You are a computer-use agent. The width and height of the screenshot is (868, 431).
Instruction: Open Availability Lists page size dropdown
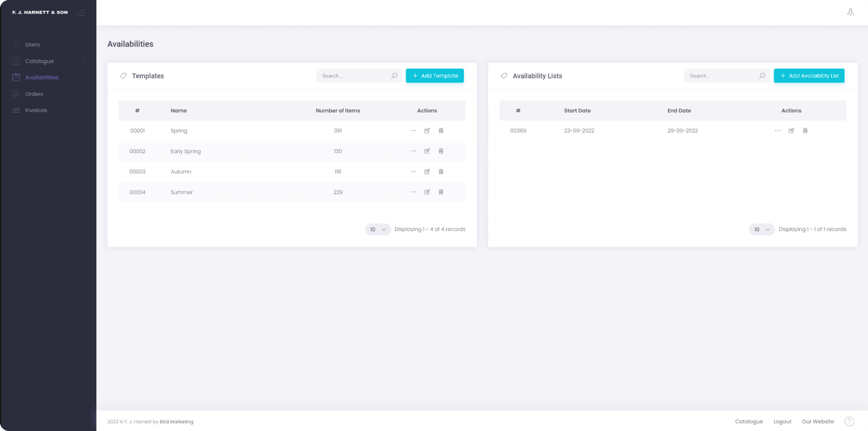[x=762, y=230]
